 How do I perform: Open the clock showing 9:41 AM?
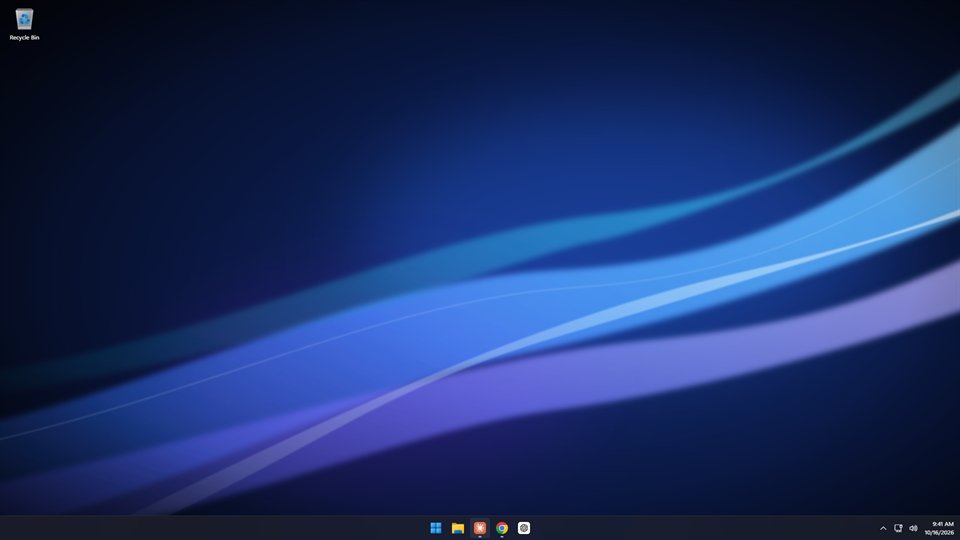(x=939, y=528)
